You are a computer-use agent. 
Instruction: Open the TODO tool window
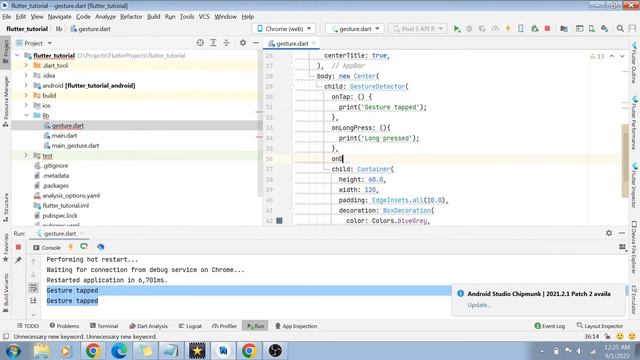[28, 326]
